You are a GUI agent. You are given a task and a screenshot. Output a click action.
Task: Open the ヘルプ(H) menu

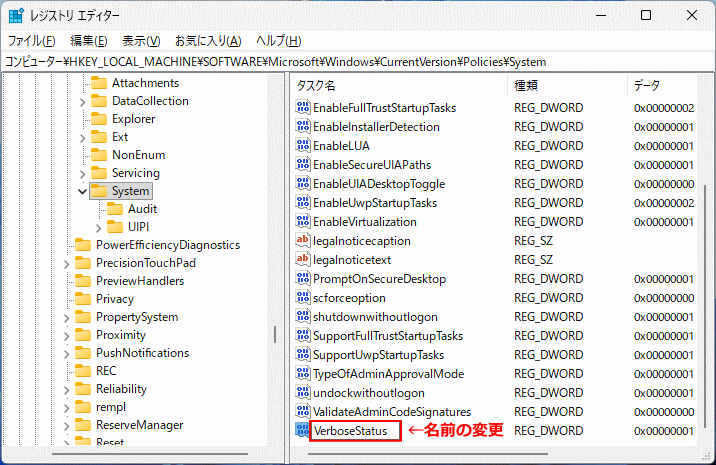coord(279,41)
